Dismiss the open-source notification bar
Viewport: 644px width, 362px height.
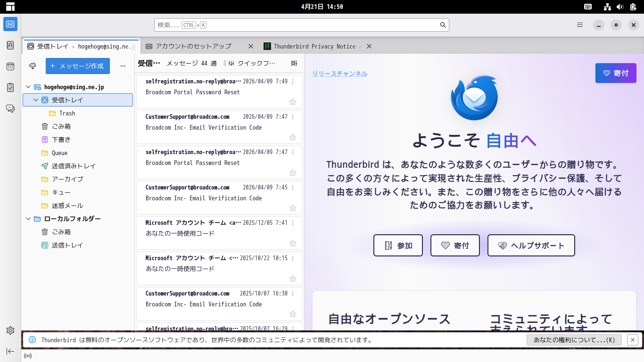pos(633,339)
